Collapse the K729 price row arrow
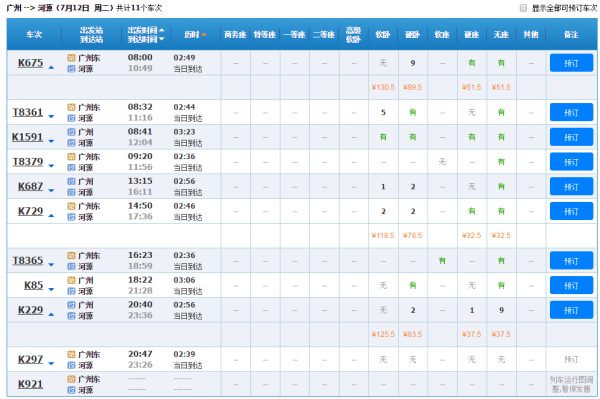 (51, 216)
